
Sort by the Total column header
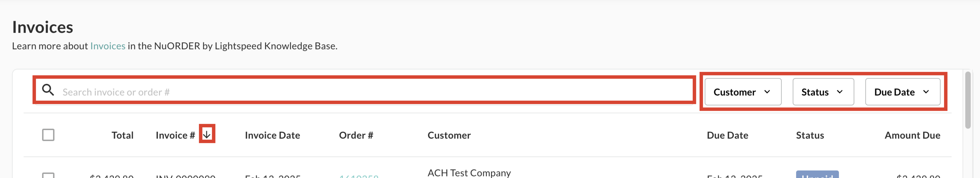pyautogui.click(x=122, y=135)
